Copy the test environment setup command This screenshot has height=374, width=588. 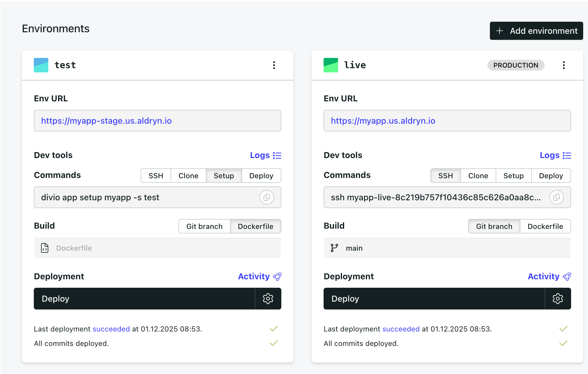(267, 197)
